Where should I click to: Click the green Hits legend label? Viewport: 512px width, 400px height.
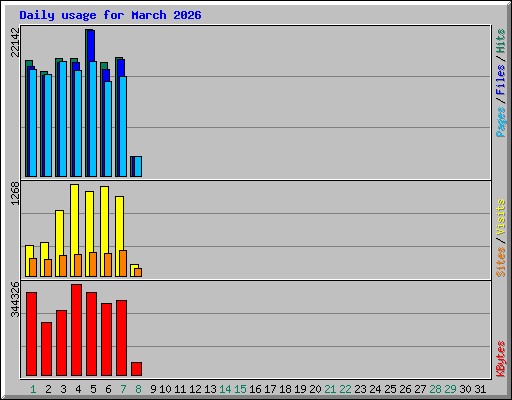[x=501, y=41]
